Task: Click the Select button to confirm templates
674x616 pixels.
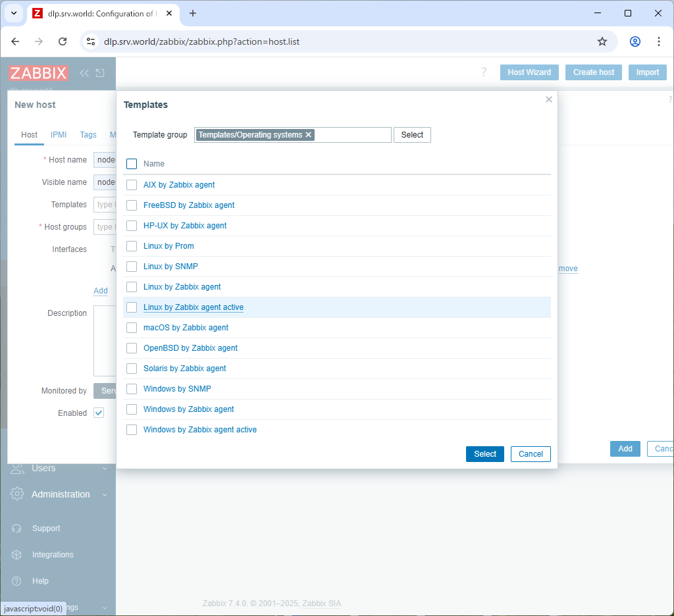Action: click(484, 453)
